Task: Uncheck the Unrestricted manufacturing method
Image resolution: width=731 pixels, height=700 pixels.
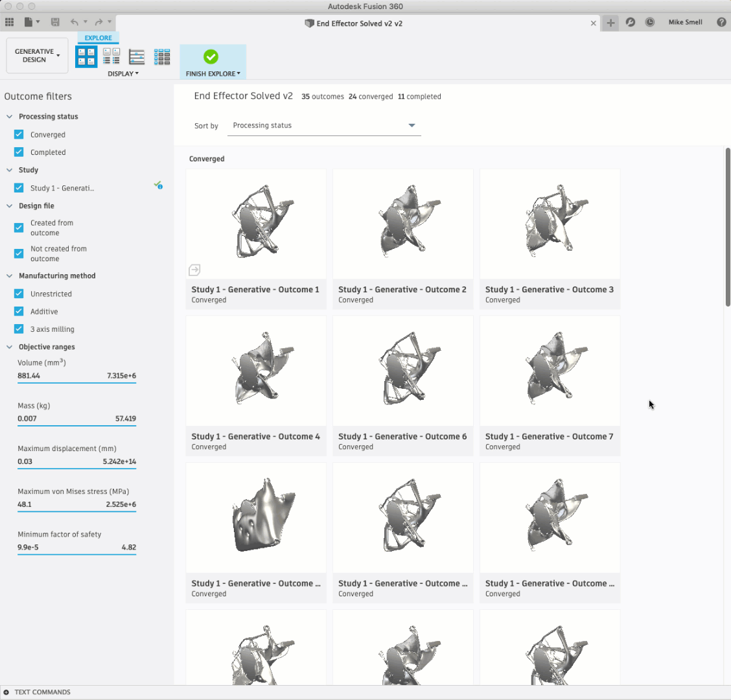Action: 19,294
